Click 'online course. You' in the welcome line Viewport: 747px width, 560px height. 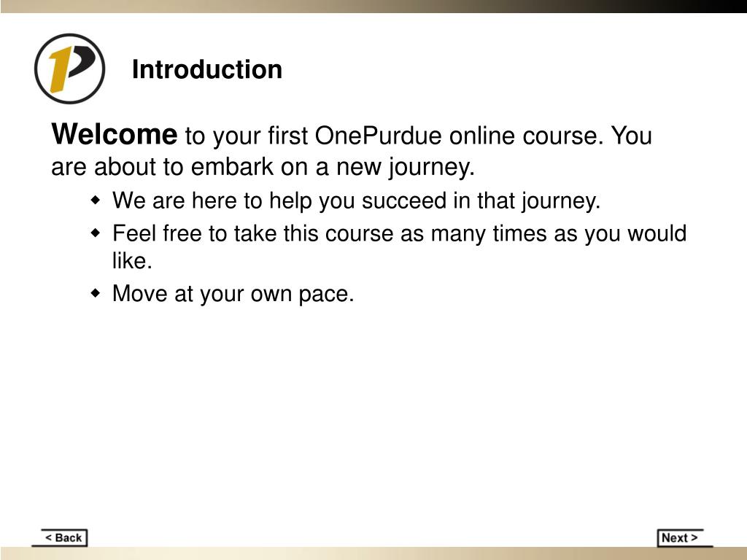point(551,135)
